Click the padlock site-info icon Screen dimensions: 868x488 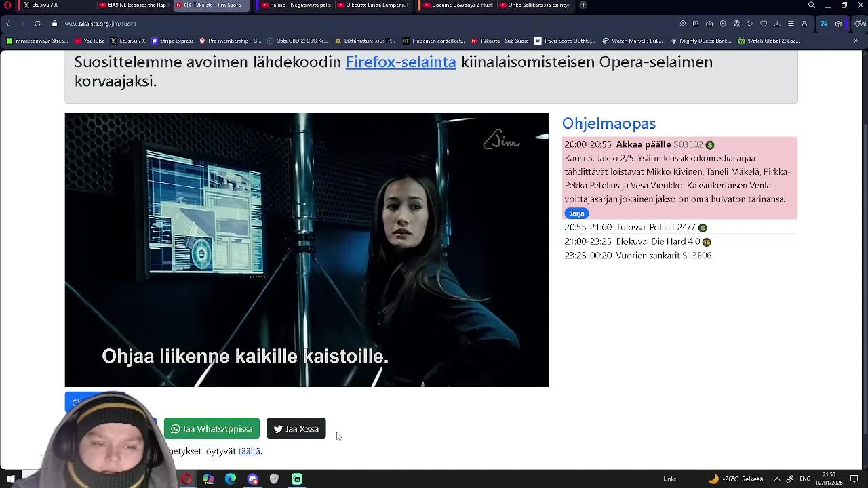tap(54, 24)
